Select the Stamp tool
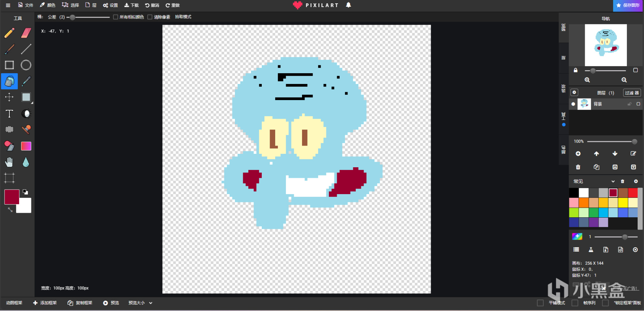This screenshot has height=311, width=644. tap(26, 130)
